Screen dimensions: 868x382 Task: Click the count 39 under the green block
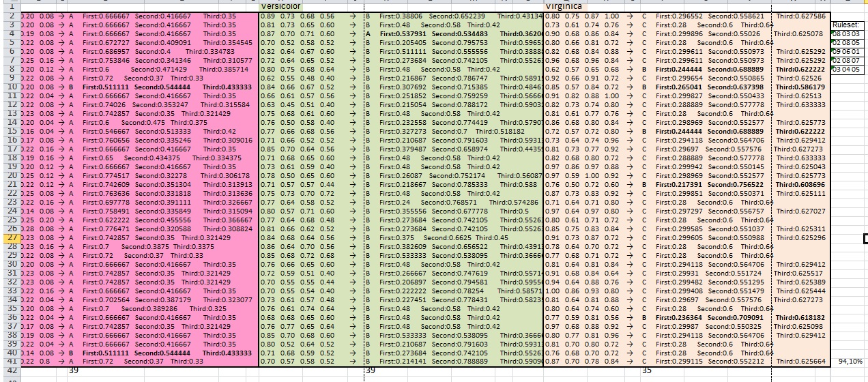point(371,370)
